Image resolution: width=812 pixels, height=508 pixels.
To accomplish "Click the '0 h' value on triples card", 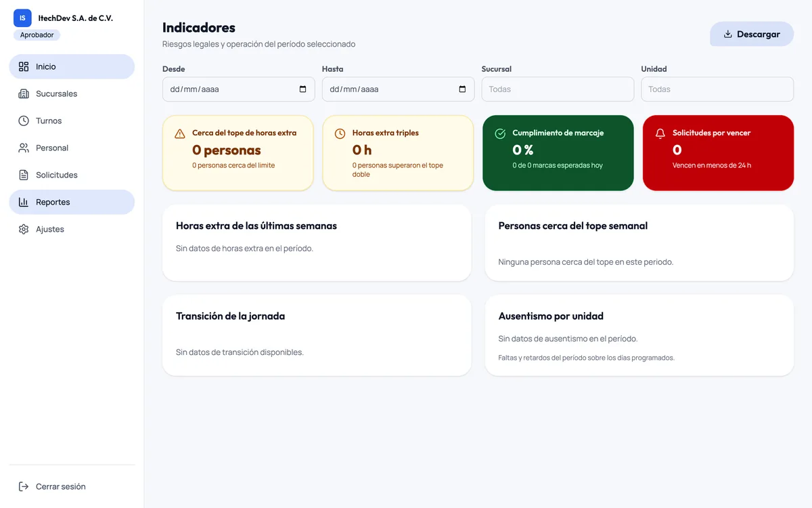I will click(x=362, y=150).
